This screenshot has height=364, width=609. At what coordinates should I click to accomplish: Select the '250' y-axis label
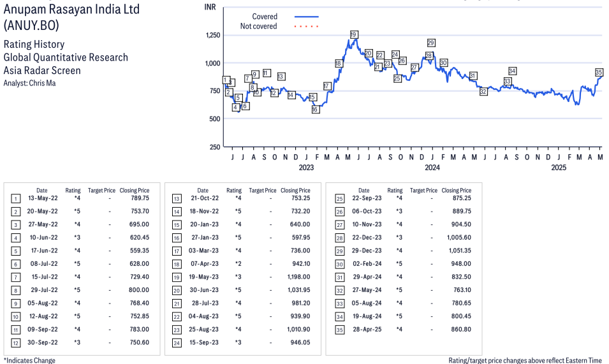pyautogui.click(x=215, y=147)
